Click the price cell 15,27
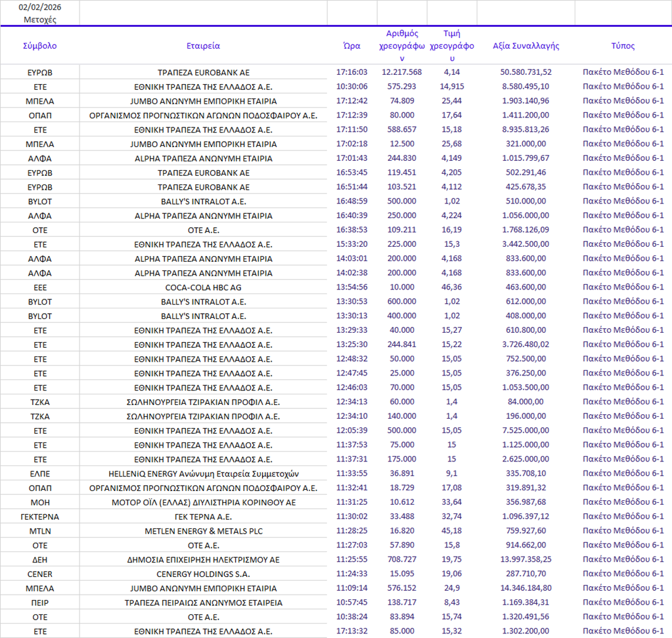The width and height of the screenshot is (672, 638). coord(452,330)
